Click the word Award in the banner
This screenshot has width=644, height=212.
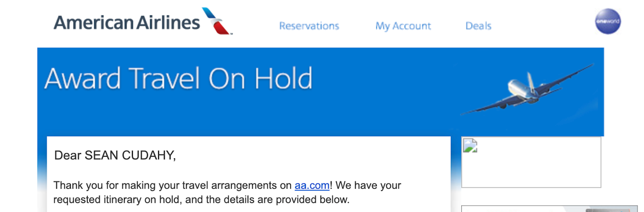coord(83,78)
